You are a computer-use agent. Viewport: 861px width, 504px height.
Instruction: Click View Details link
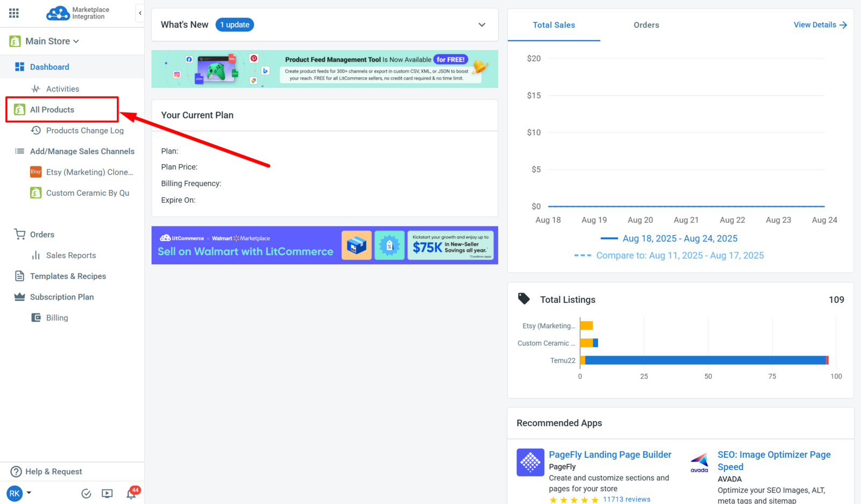click(820, 25)
